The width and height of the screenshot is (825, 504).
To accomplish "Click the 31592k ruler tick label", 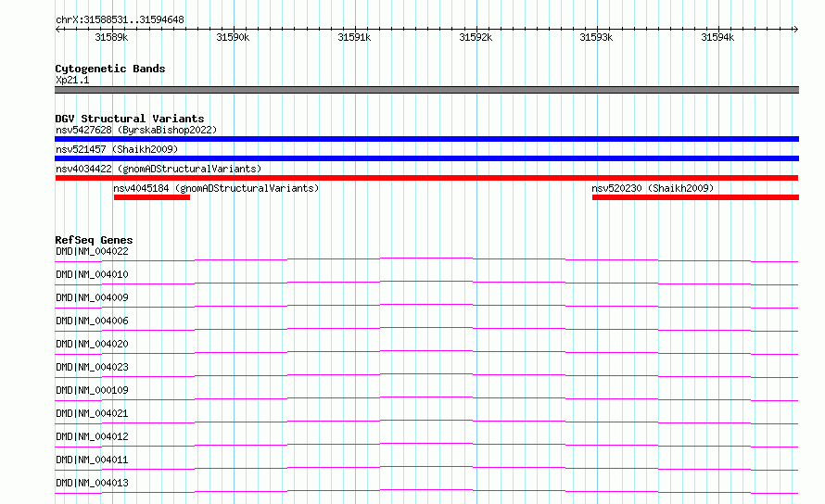I will (476, 37).
